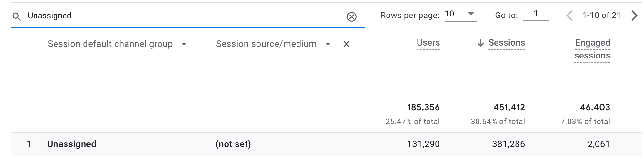The height and width of the screenshot is (159, 644).
Task: Click the 451,412 sessions total
Action: pyautogui.click(x=509, y=107)
